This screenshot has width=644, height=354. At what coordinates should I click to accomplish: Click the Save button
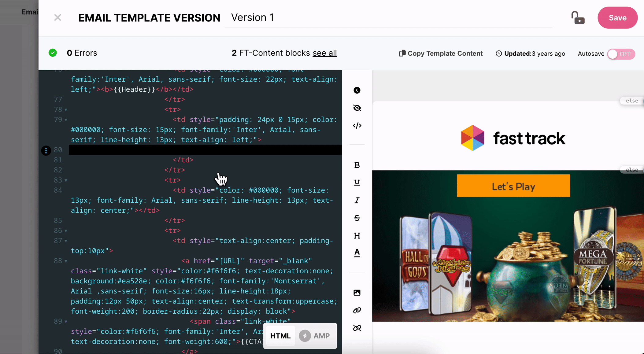pos(617,18)
